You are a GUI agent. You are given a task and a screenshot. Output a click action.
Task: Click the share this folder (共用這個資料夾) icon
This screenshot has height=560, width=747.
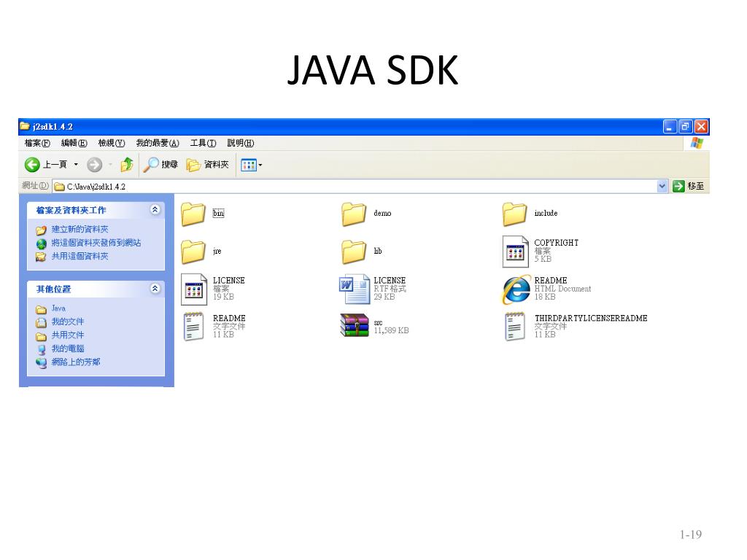coord(41,257)
